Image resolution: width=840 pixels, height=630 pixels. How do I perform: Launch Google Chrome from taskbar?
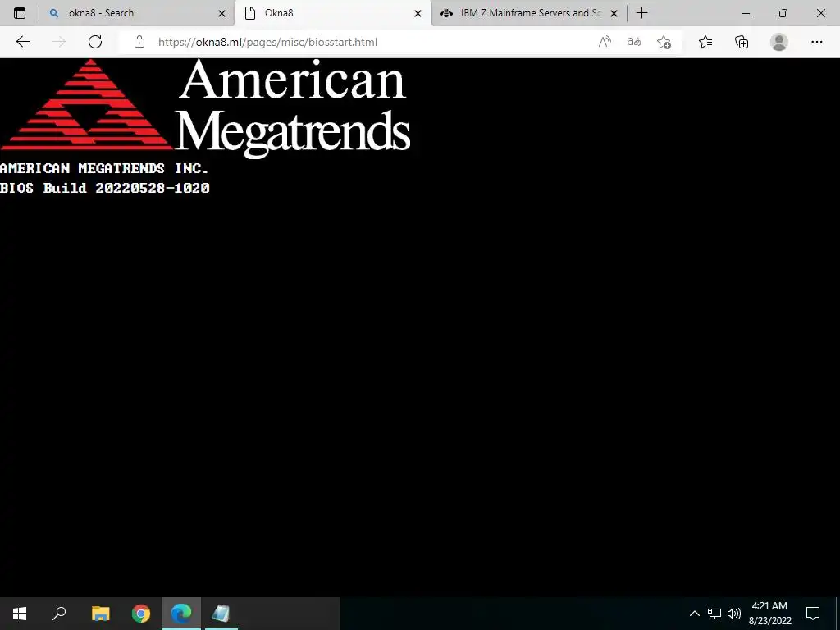pos(141,614)
